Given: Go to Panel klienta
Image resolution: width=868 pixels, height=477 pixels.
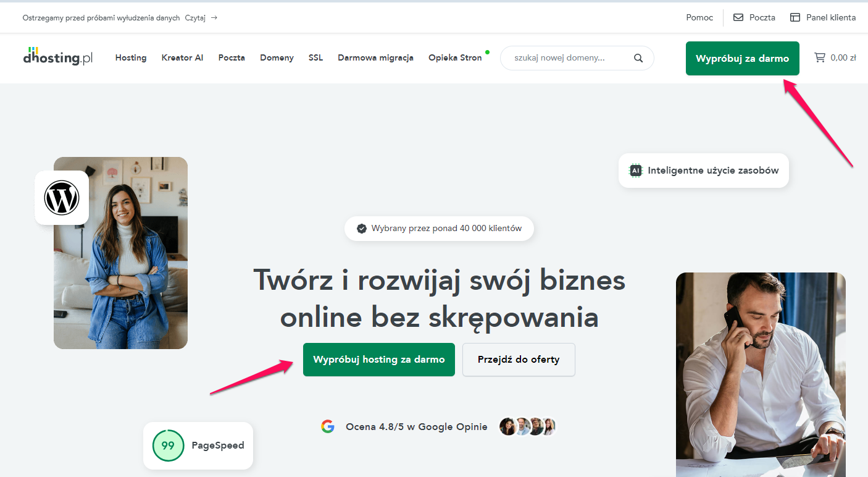Looking at the screenshot, I should tap(831, 17).
